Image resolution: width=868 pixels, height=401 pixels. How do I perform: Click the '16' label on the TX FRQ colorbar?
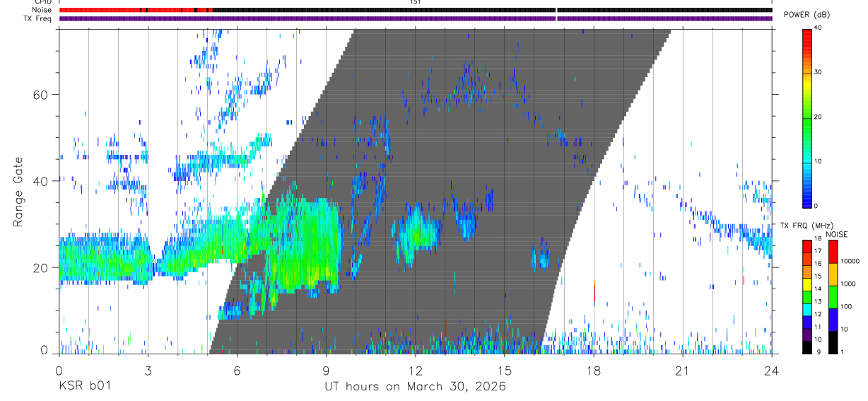pos(818,264)
